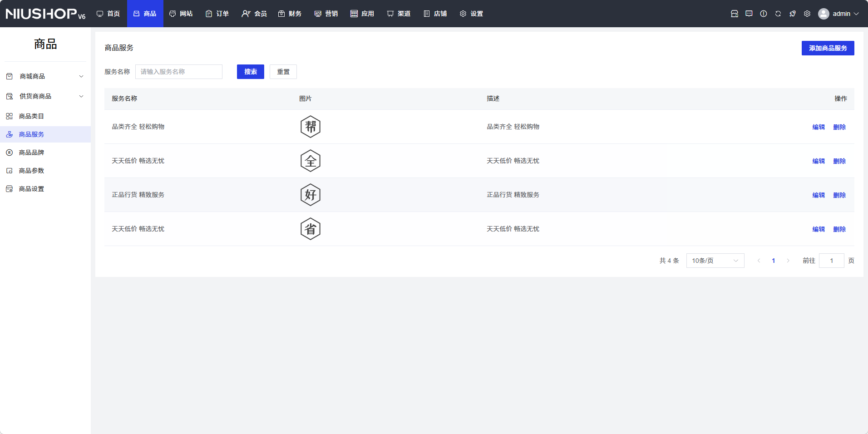Click the refresh cache arrows icon

click(x=778, y=14)
